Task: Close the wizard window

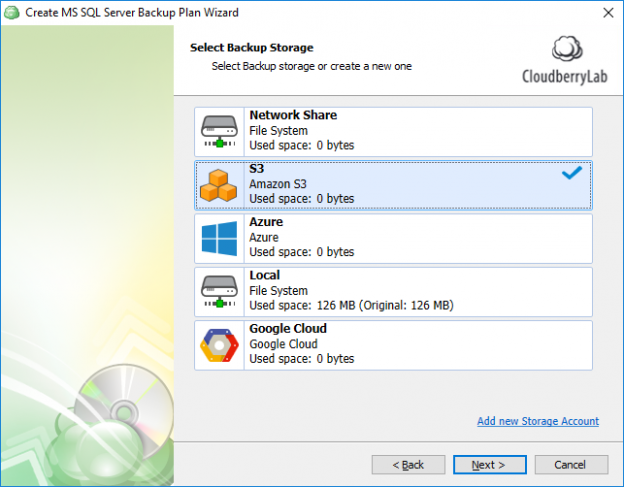Action: coord(608,12)
